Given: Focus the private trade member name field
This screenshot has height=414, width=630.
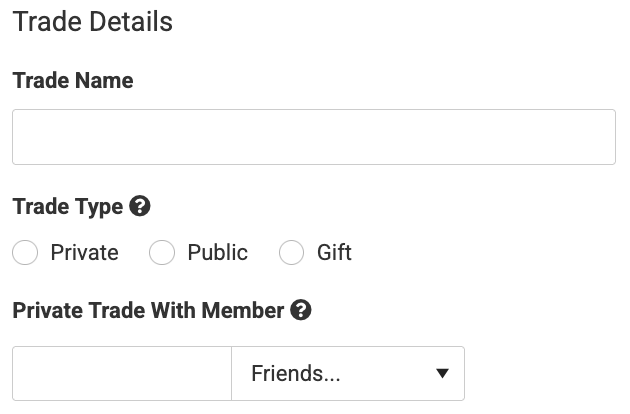Looking at the screenshot, I should (x=122, y=374).
